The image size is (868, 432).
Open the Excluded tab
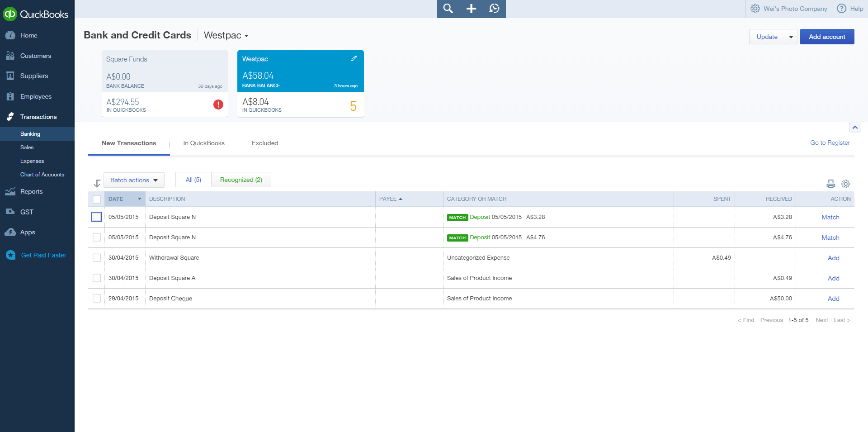(x=264, y=143)
